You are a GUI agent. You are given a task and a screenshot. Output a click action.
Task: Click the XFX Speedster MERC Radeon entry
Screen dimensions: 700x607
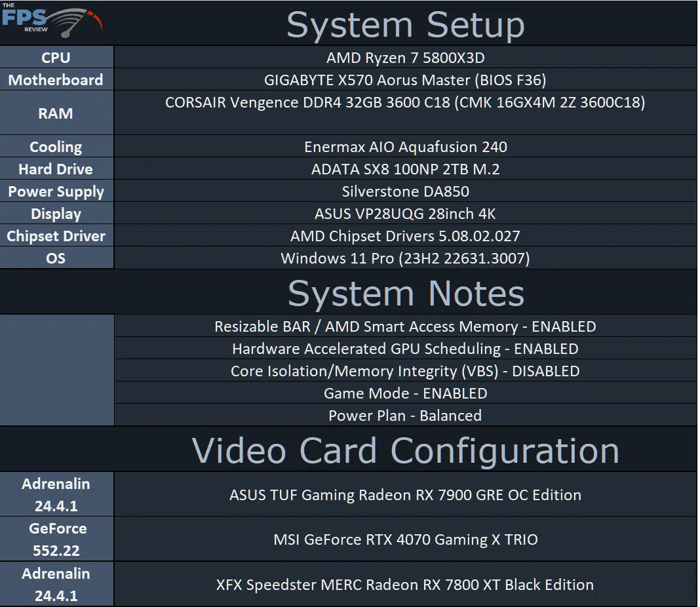tap(405, 585)
